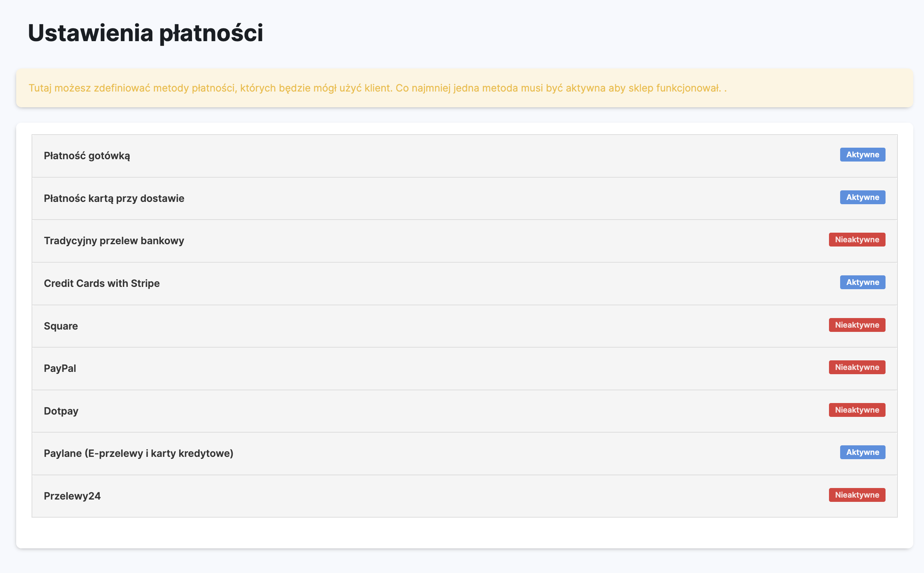
Task: Click Nieaktywne badge next to Przelewy24
Action: pos(857,495)
